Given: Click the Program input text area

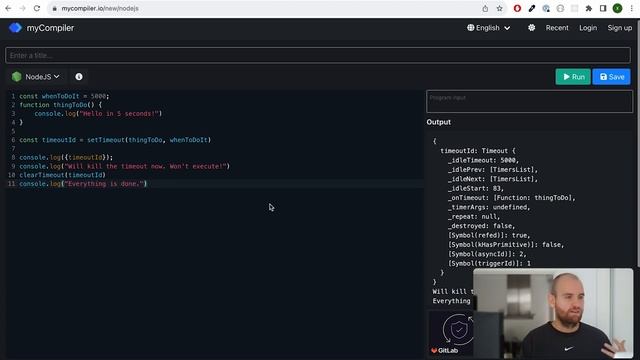Looking at the screenshot, I should (x=529, y=101).
